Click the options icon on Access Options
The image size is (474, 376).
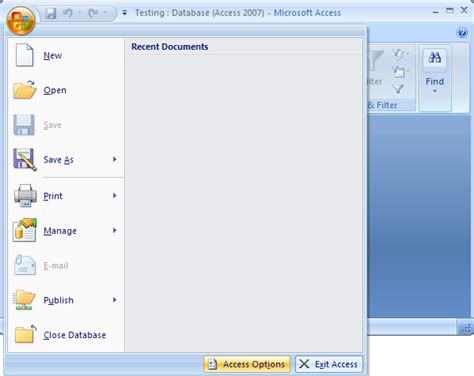pos(213,364)
